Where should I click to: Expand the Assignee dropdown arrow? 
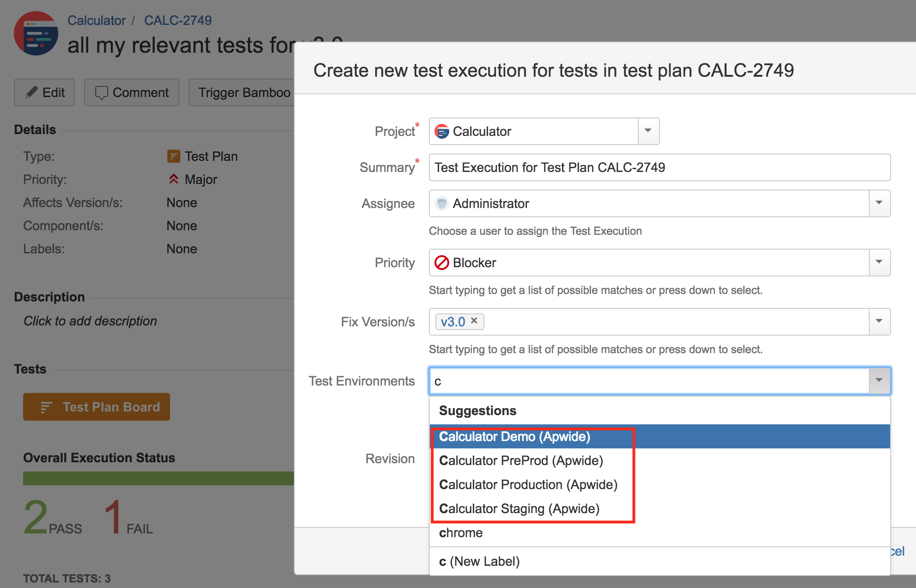(879, 203)
